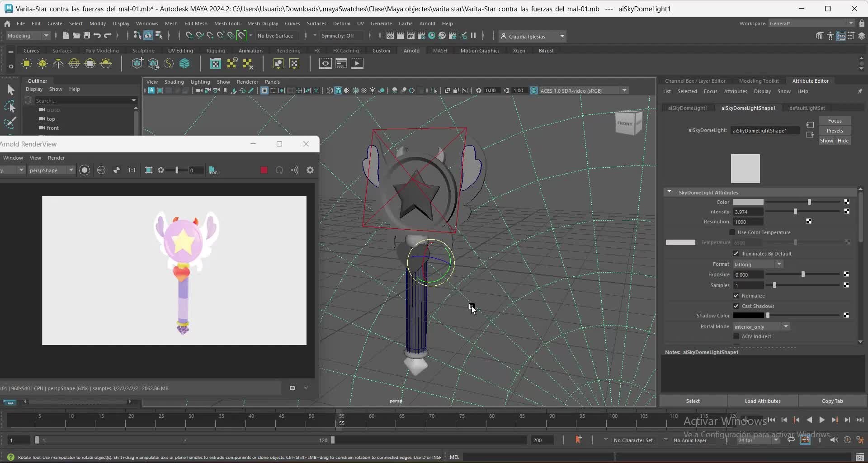Click the Load Attributes button

coord(762,401)
